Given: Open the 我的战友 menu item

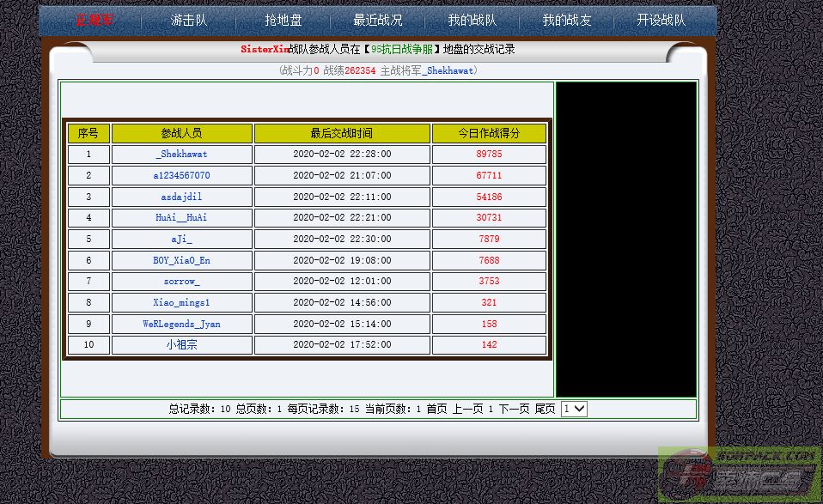Looking at the screenshot, I should 567,20.
